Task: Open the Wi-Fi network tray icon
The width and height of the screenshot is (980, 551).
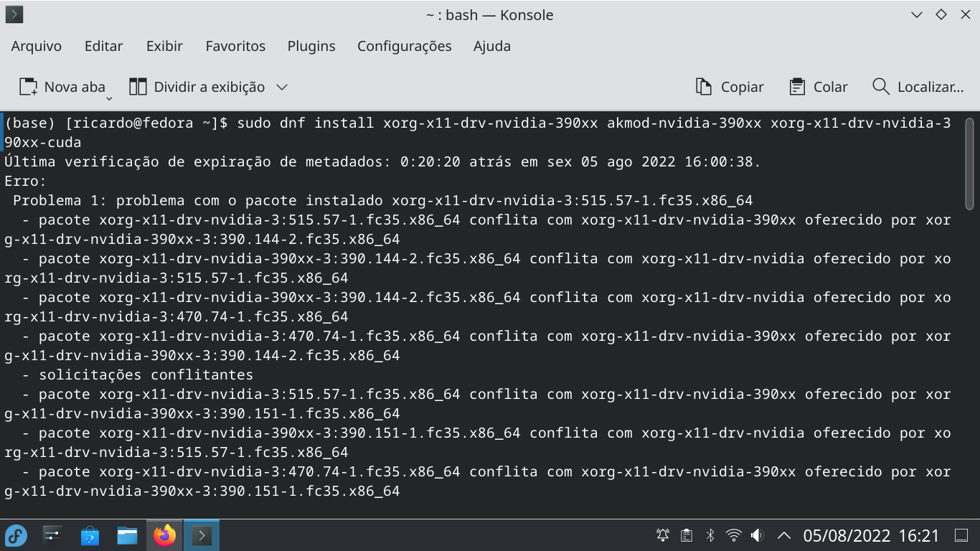Action: click(733, 535)
